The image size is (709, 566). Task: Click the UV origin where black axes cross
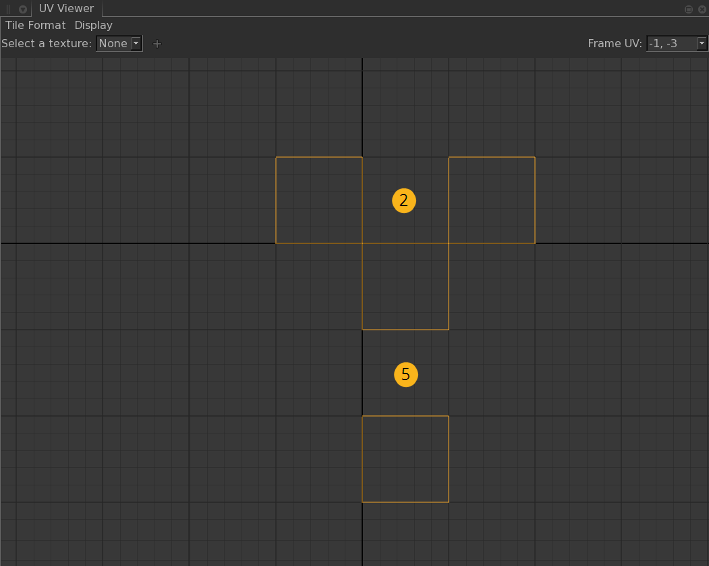(362, 243)
